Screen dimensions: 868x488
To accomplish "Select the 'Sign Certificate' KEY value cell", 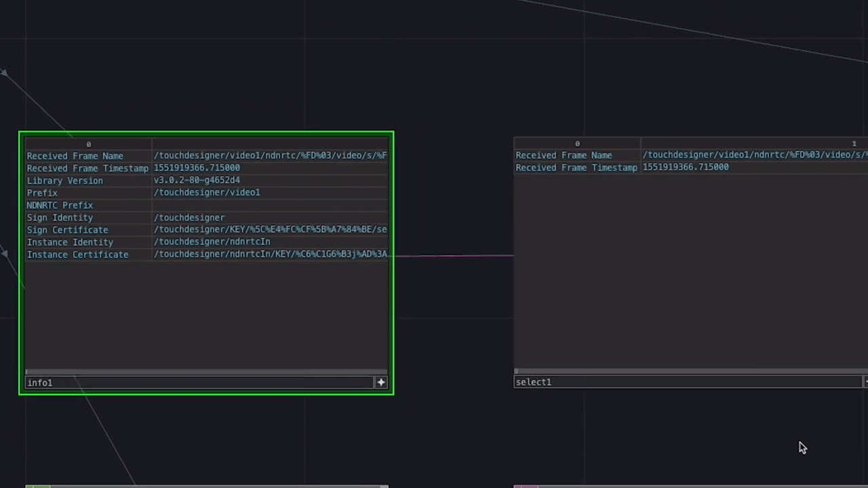I will pos(270,230).
